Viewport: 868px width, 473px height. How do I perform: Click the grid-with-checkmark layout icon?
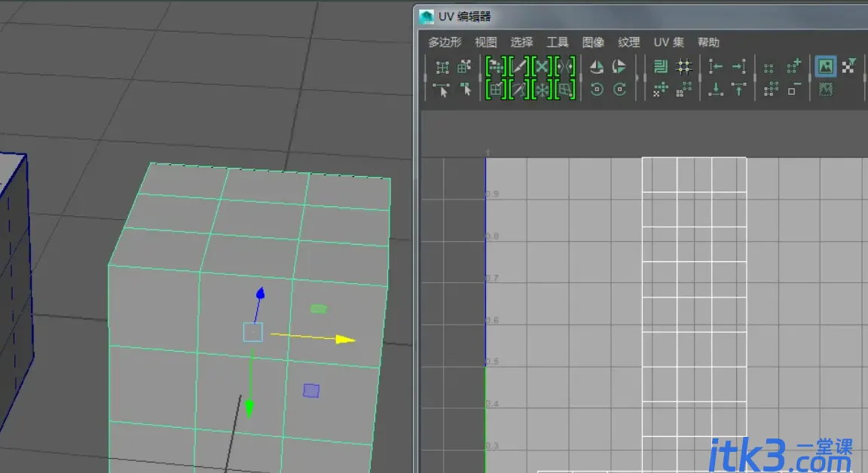496,90
